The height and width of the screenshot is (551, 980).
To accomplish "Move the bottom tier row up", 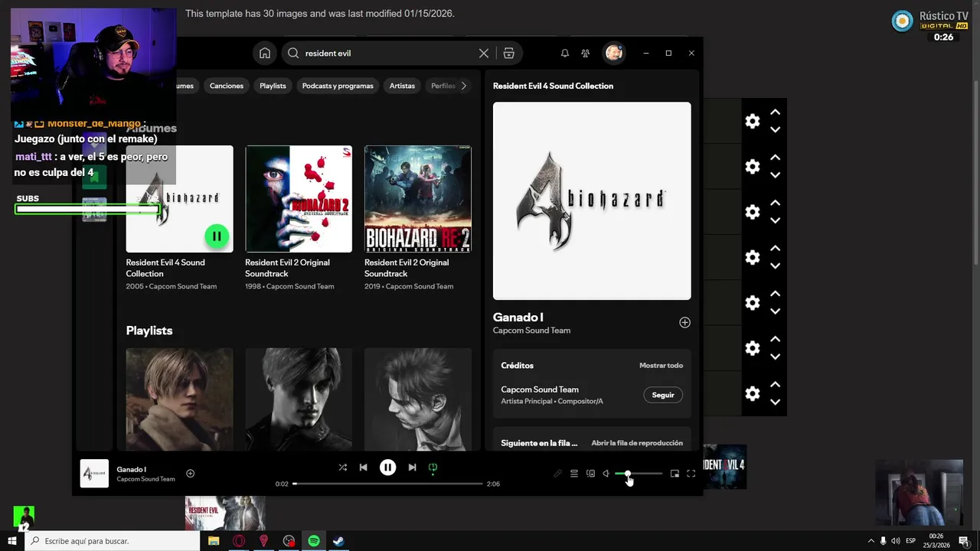I will point(775,385).
